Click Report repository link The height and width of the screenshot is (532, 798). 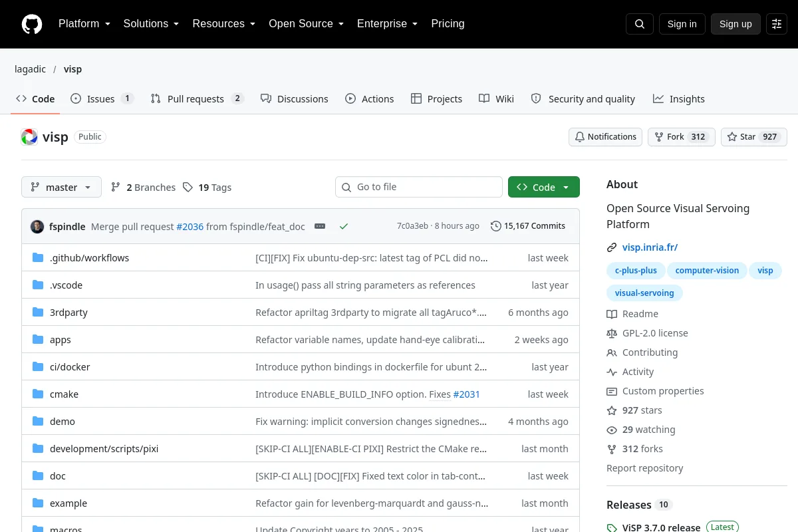click(x=645, y=468)
